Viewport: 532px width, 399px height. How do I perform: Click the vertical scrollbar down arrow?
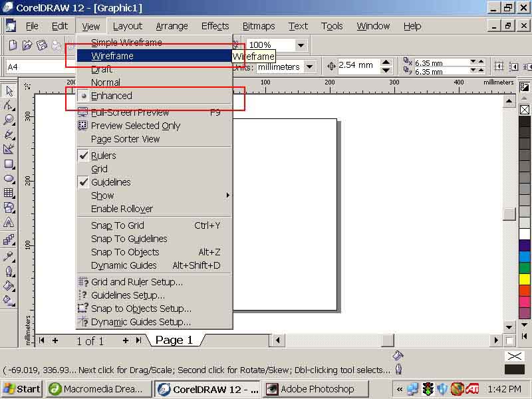(x=509, y=327)
